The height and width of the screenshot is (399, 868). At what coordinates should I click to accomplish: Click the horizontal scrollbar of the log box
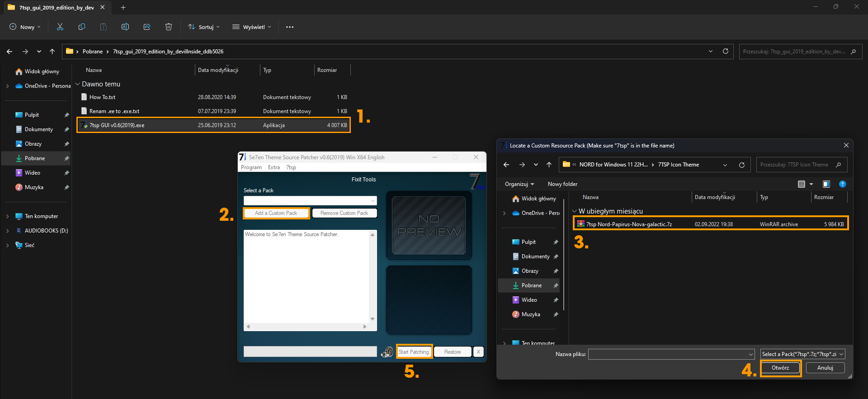(307, 327)
